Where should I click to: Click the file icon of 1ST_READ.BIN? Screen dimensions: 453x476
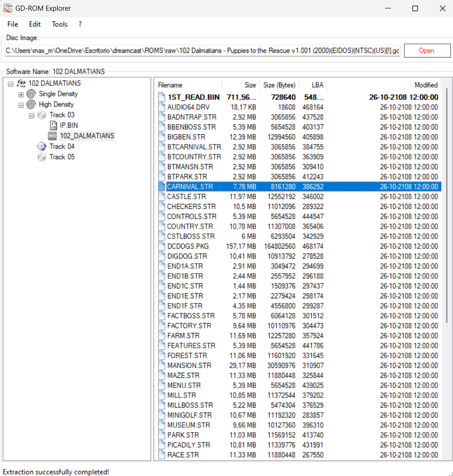click(x=162, y=97)
